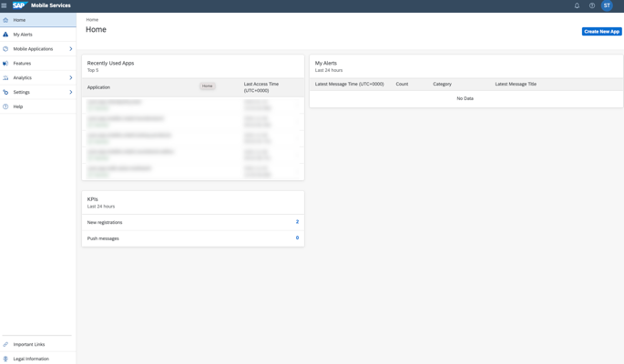Image resolution: width=624 pixels, height=364 pixels.
Task: Click the Application column header
Action: (98, 87)
